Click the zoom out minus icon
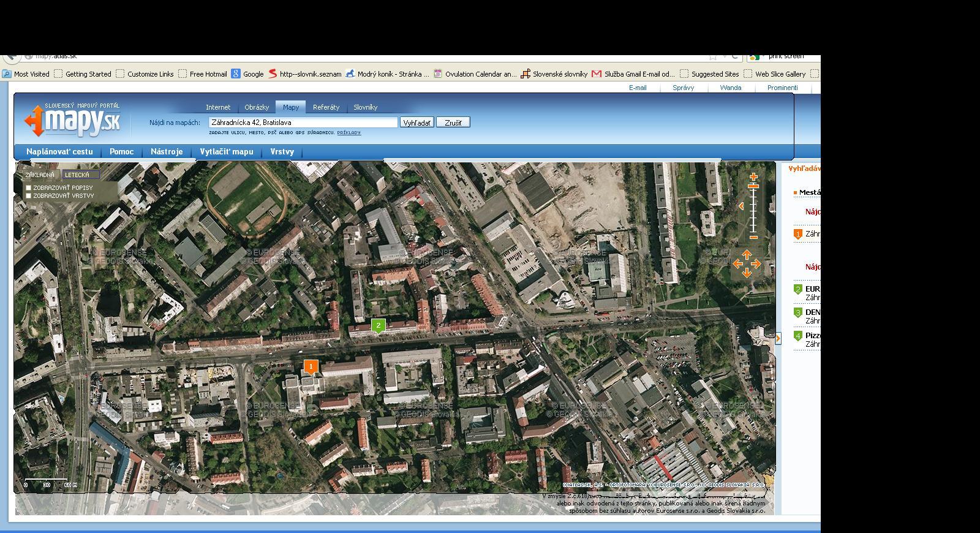The image size is (980, 533). 753,237
